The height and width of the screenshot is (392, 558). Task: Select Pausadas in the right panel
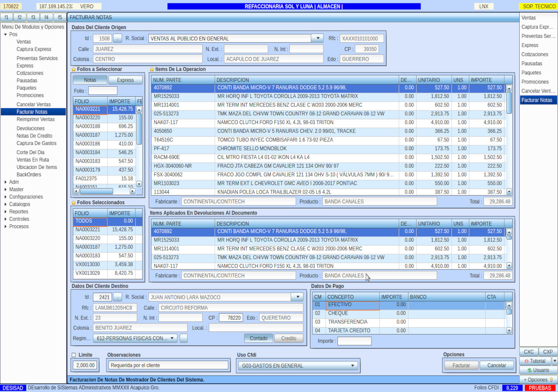click(538, 64)
